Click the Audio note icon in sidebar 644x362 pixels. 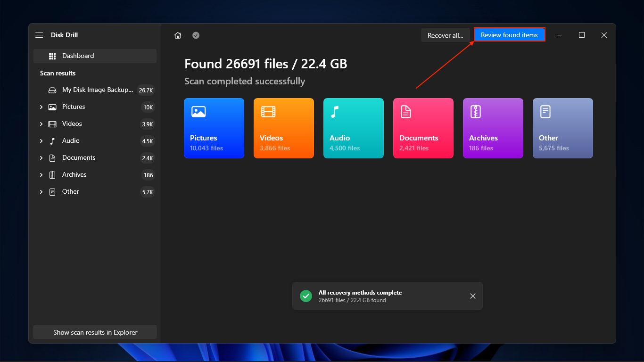click(52, 141)
